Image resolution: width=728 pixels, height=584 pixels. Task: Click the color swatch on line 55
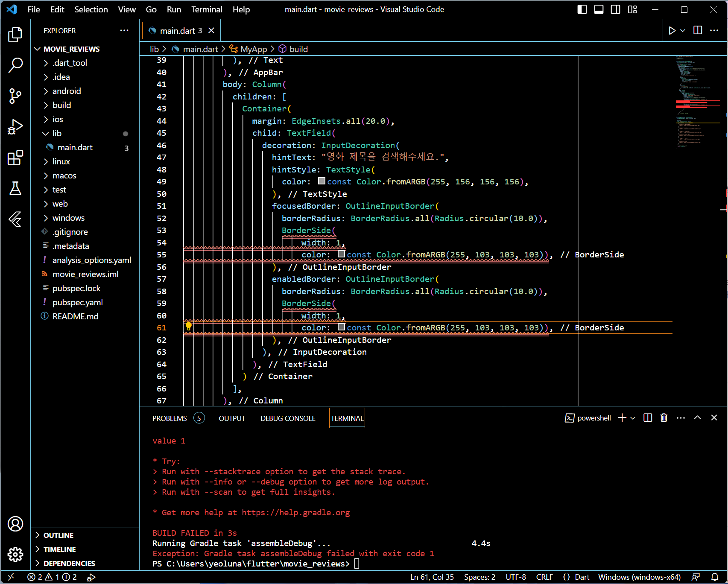342,254
